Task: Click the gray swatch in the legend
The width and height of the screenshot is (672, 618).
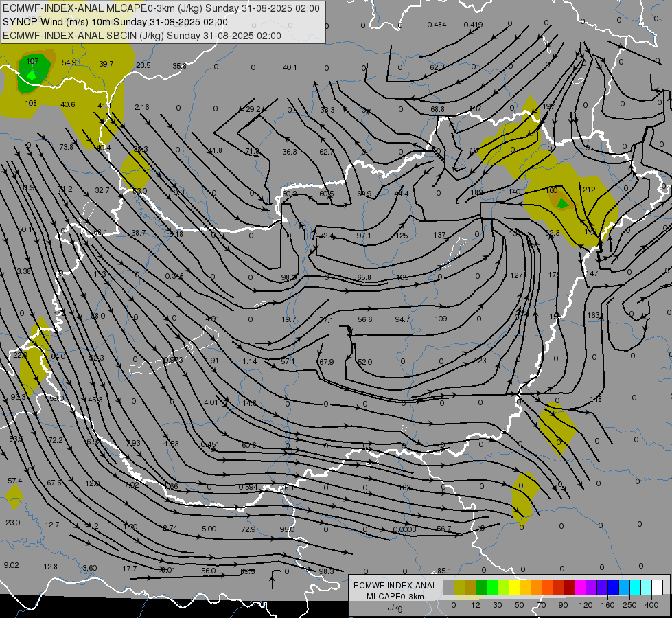Action: (448, 587)
